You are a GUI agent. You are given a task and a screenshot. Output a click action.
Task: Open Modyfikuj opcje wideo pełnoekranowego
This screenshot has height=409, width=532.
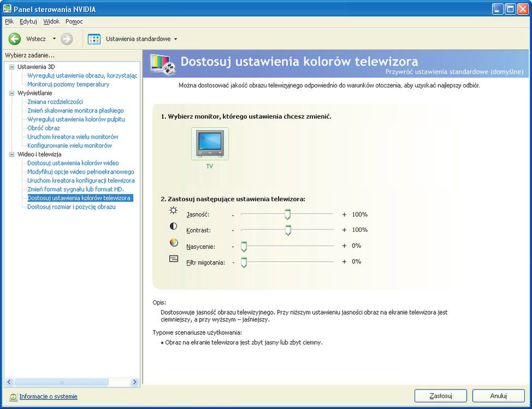[x=81, y=172]
